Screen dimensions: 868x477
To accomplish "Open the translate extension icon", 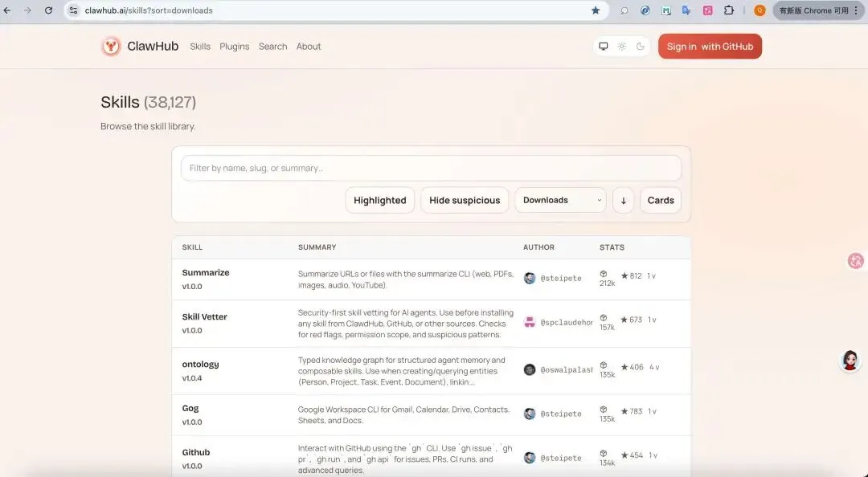I will (686, 10).
